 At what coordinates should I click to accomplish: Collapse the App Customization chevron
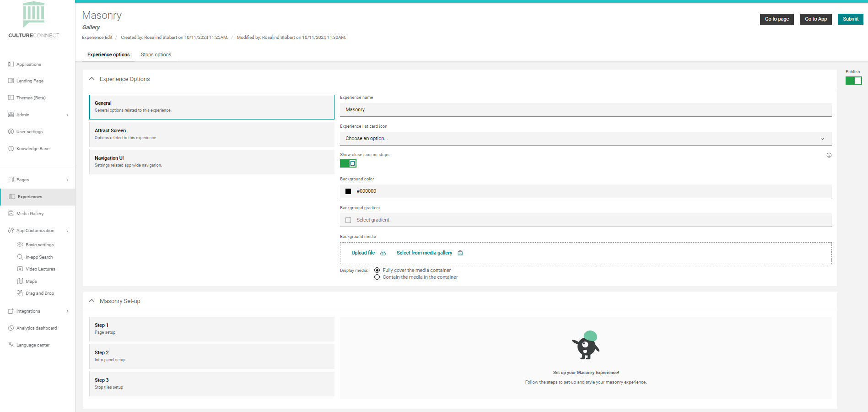click(68, 231)
